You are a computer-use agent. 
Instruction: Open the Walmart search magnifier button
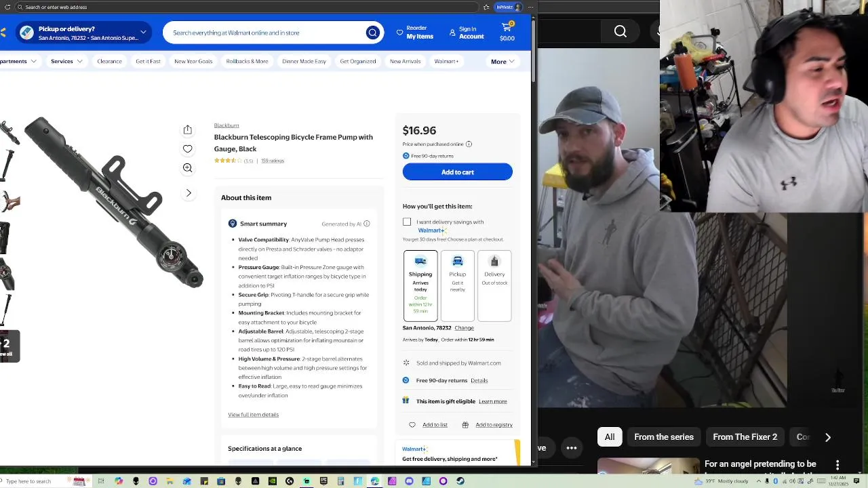tap(372, 33)
